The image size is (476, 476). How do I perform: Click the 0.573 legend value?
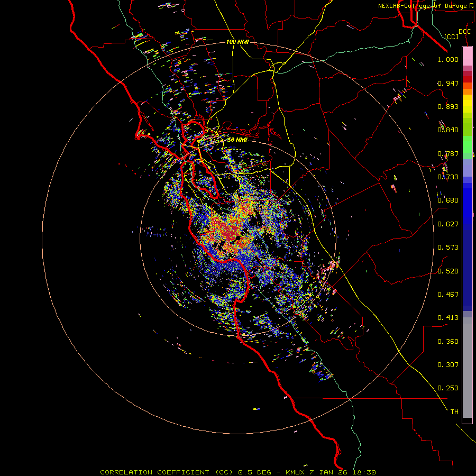tap(448, 248)
